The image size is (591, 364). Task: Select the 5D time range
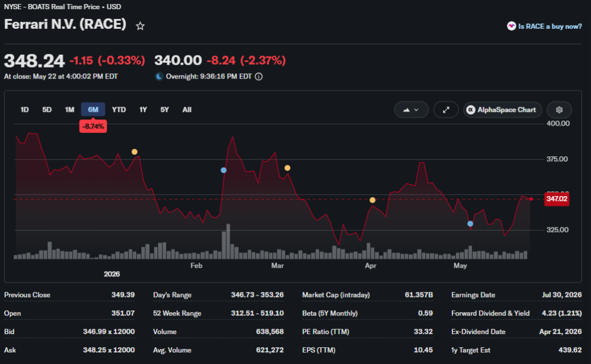coord(47,110)
